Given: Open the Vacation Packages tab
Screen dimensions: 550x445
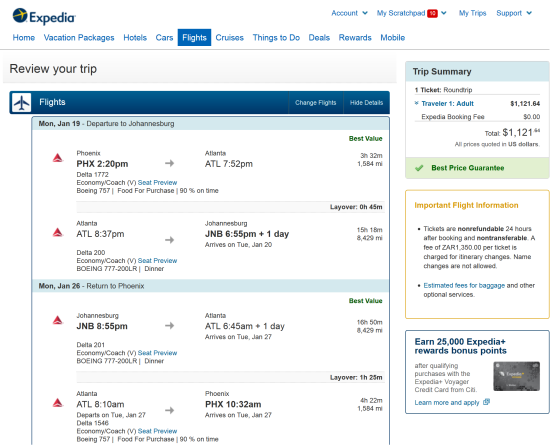Looking at the screenshot, I should tap(79, 38).
